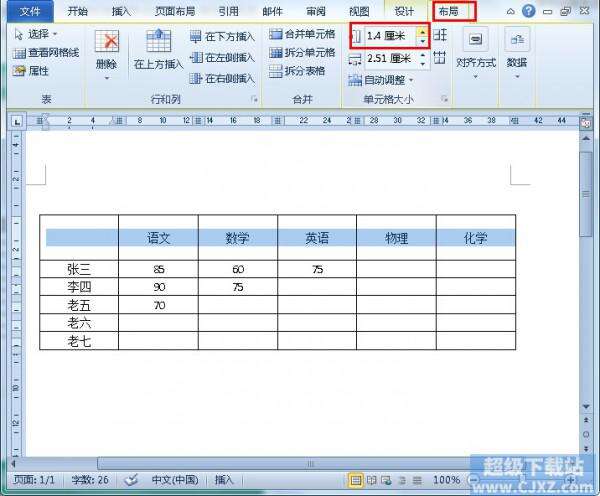The height and width of the screenshot is (496, 600).
Task: Toggle the 插入 insert mode indicator
Action: click(x=224, y=480)
